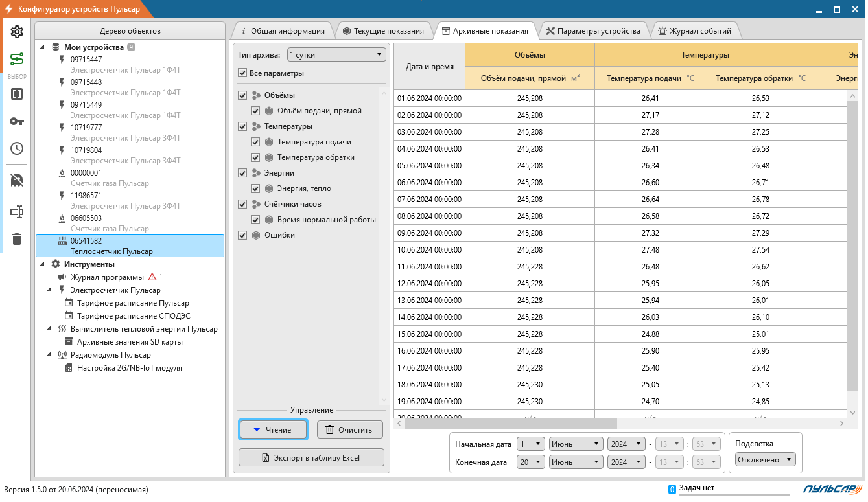Click the Чтение button

coord(274,429)
